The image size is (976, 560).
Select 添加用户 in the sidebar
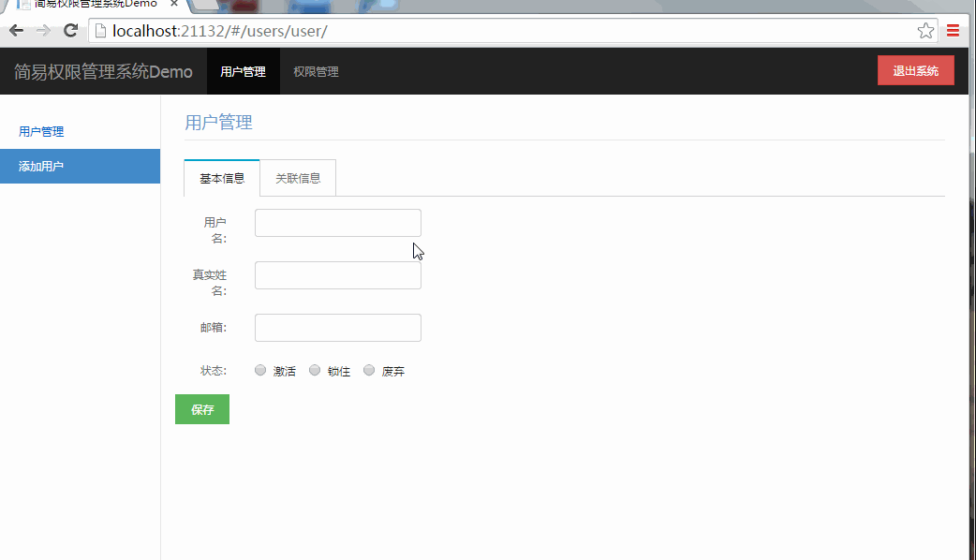click(41, 167)
